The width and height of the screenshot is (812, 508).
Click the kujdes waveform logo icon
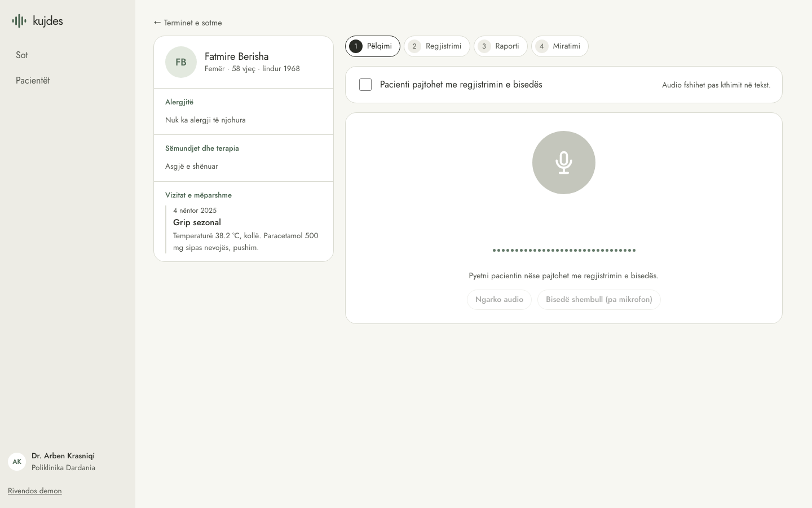pos(19,21)
